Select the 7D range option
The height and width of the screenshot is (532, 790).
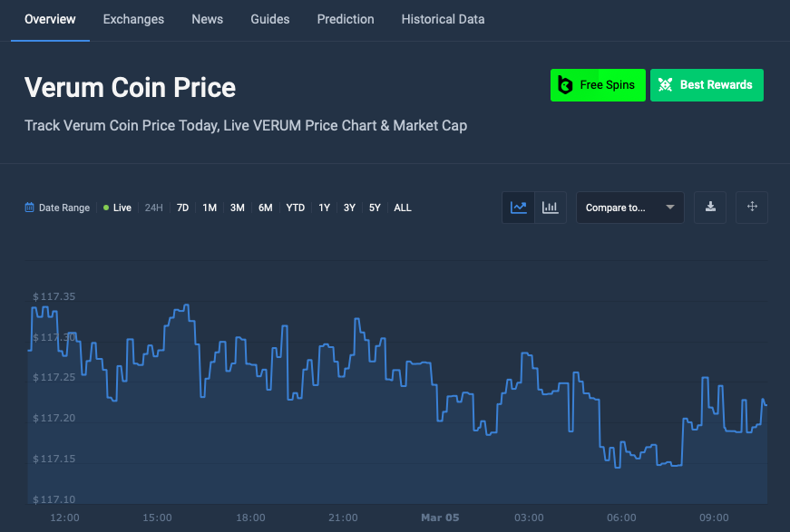coord(181,208)
